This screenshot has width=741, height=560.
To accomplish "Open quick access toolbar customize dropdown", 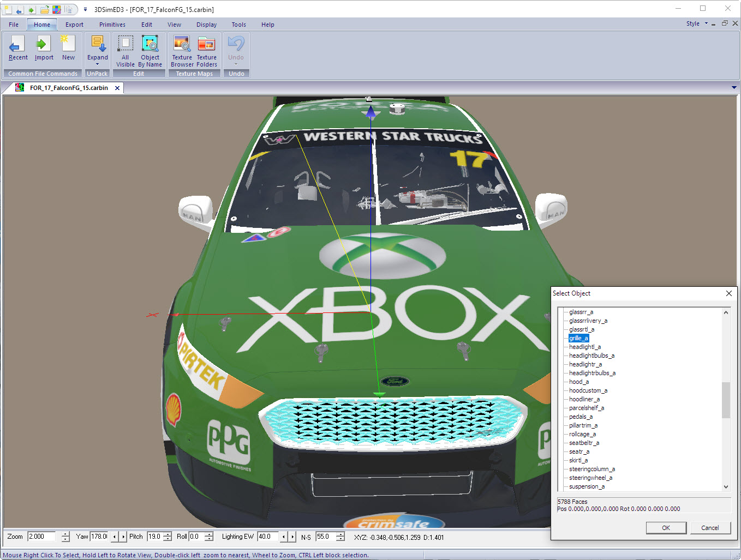I will point(85,9).
